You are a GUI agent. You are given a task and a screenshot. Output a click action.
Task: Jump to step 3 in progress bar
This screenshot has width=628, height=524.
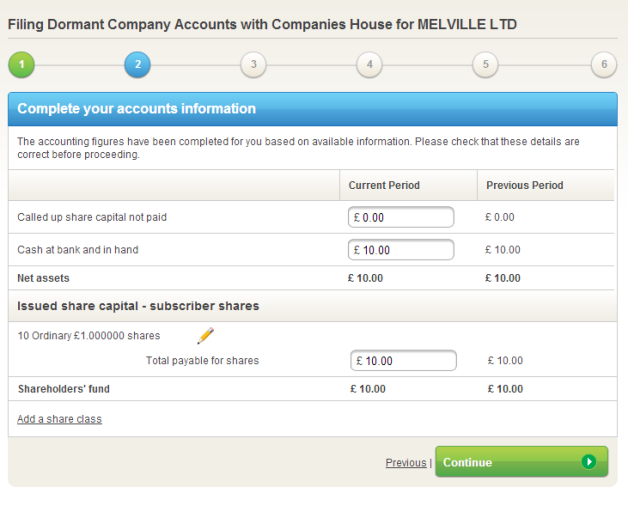(253, 65)
